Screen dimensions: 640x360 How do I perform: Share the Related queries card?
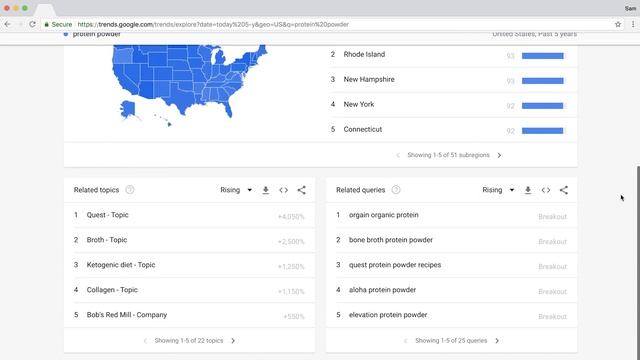tap(564, 190)
